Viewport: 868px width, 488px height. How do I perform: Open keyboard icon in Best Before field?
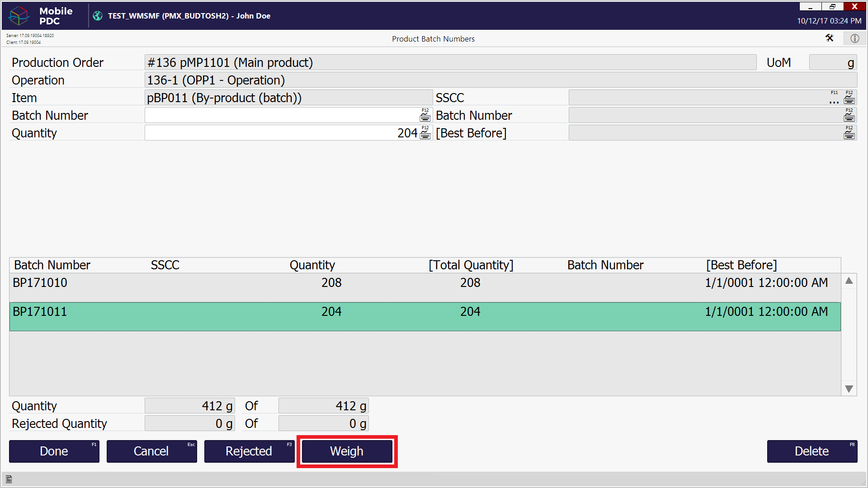click(849, 133)
